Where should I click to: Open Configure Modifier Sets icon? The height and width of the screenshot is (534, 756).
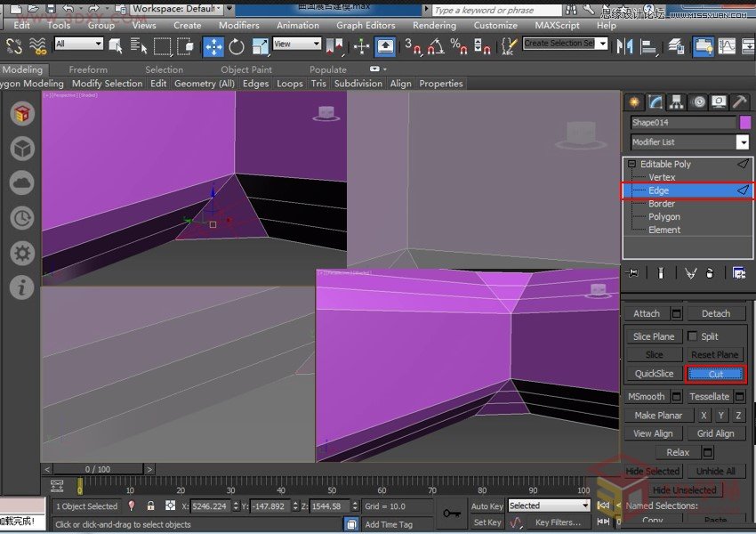click(x=738, y=273)
